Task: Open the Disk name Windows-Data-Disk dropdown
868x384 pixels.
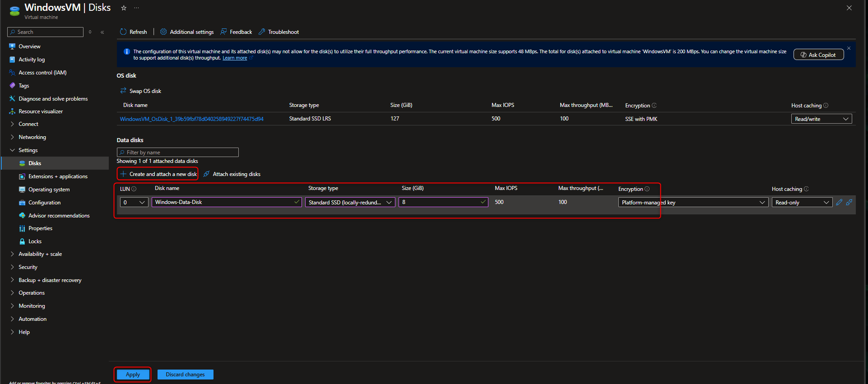Action: 227,202
